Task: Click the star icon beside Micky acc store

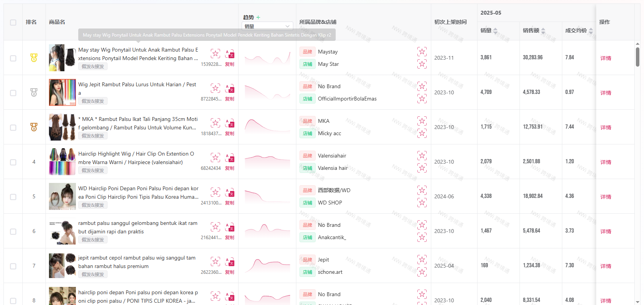Action: (422, 133)
